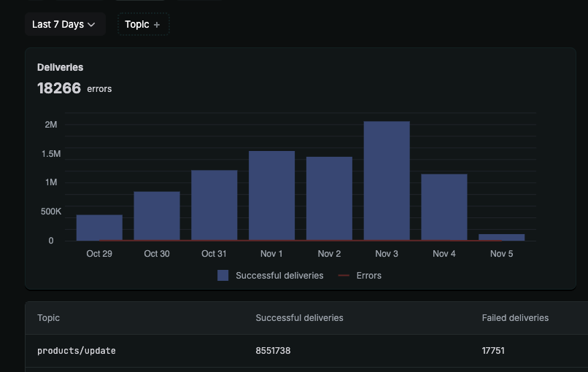
Task: Open the products/update topic row
Action: click(306, 351)
